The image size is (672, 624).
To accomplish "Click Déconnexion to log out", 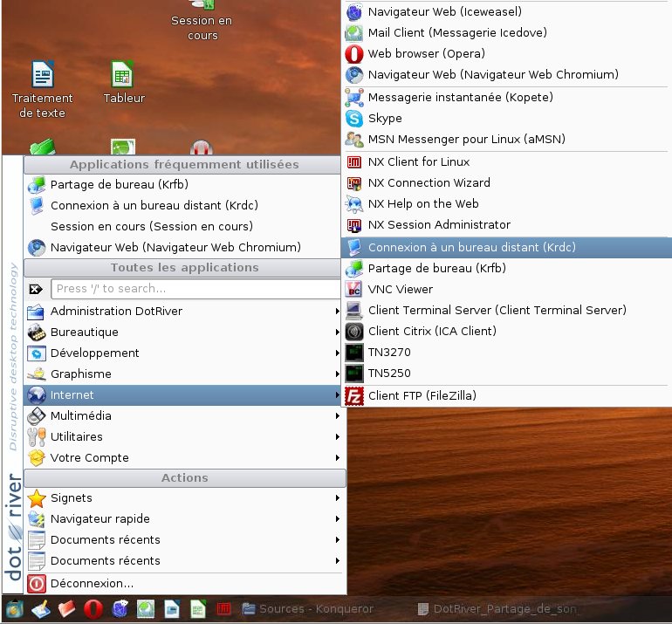I will pos(92,584).
